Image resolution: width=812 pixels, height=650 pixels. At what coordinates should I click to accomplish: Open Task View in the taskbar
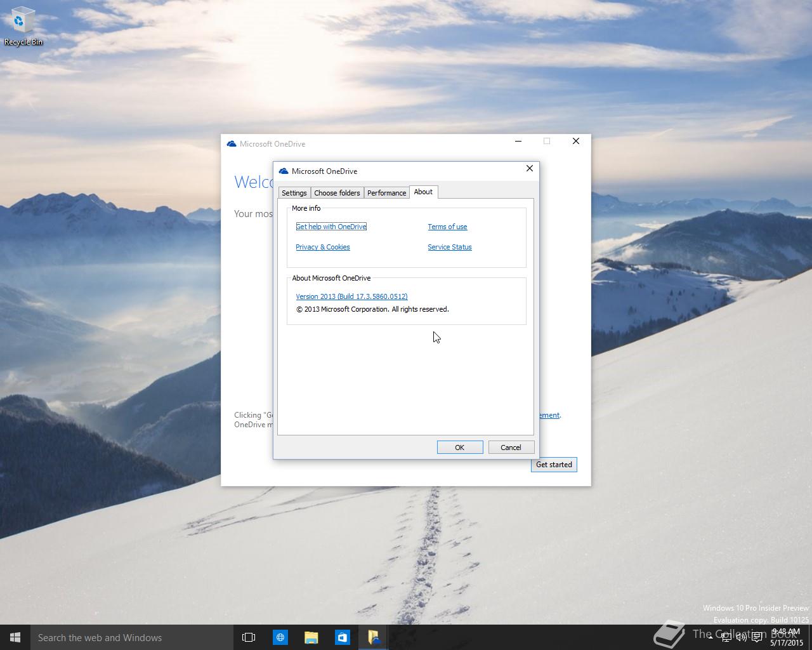249,637
